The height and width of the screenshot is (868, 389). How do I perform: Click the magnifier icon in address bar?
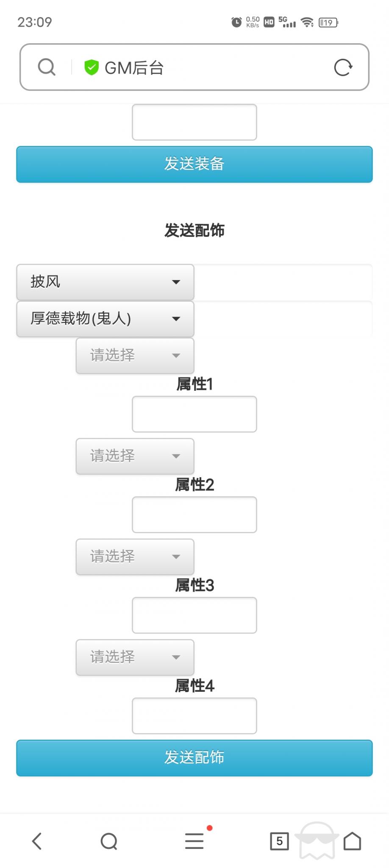pyautogui.click(x=46, y=67)
